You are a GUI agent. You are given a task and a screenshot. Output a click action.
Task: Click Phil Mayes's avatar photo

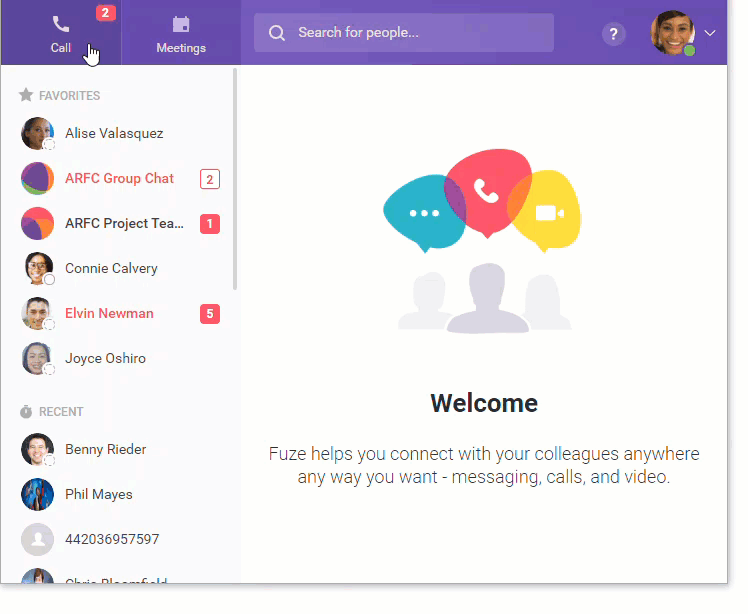(x=37, y=494)
